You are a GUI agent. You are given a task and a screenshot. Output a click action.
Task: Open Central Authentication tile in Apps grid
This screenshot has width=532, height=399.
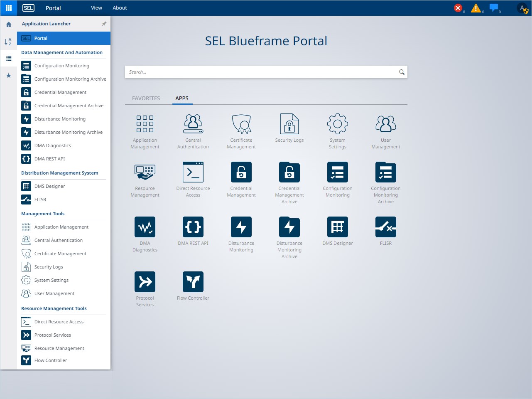click(193, 131)
